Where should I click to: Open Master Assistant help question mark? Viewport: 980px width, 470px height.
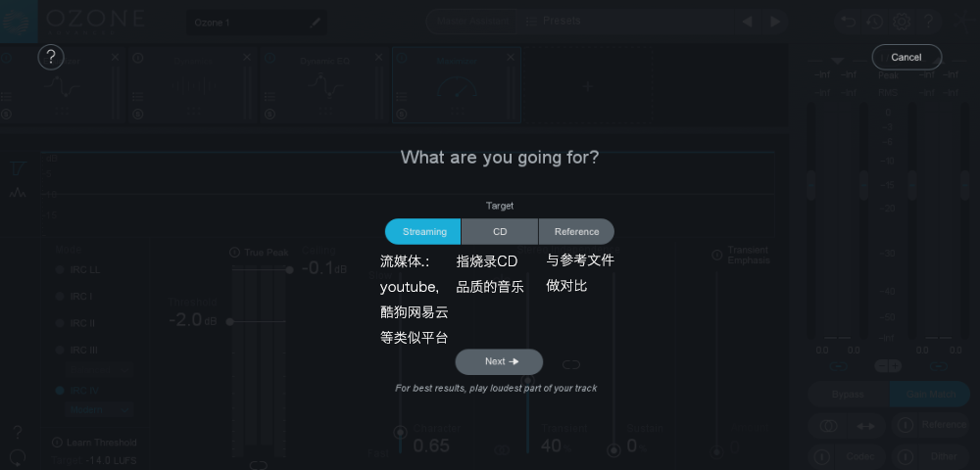coord(51,57)
